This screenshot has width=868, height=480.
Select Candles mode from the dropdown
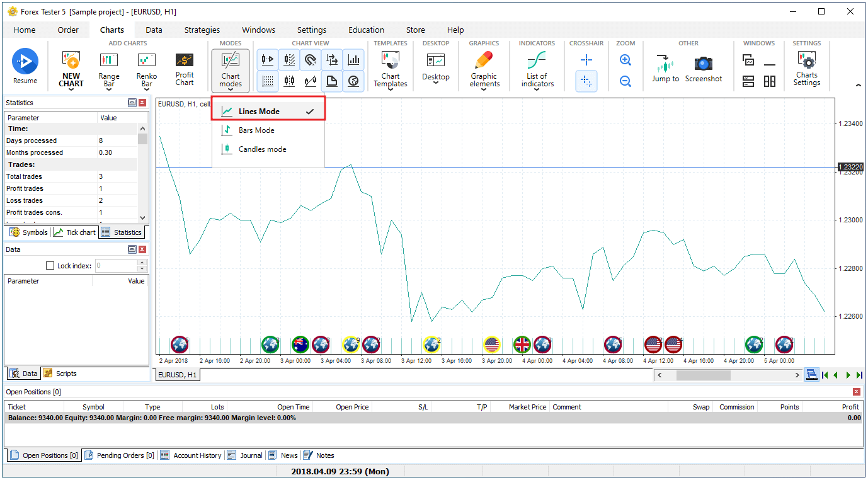(x=262, y=149)
